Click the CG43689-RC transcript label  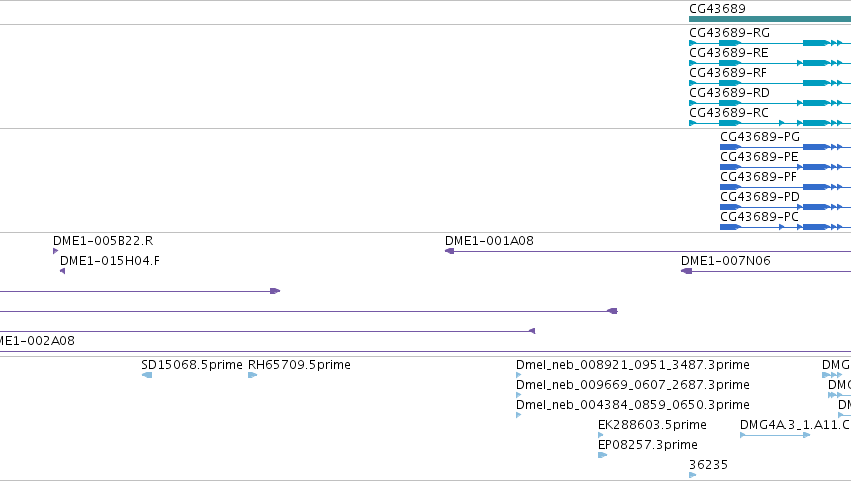pyautogui.click(x=728, y=113)
